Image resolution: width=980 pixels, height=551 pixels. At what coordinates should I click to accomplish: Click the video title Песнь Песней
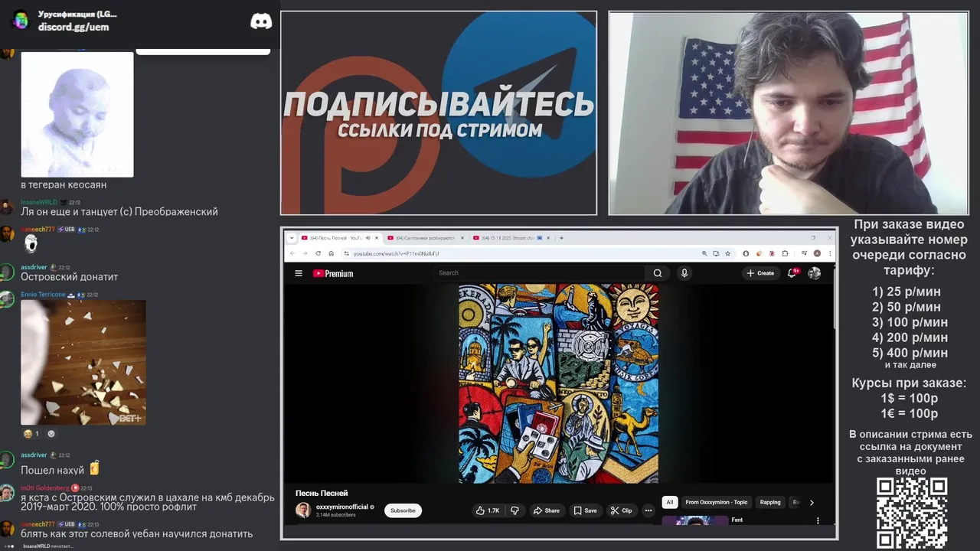point(322,493)
